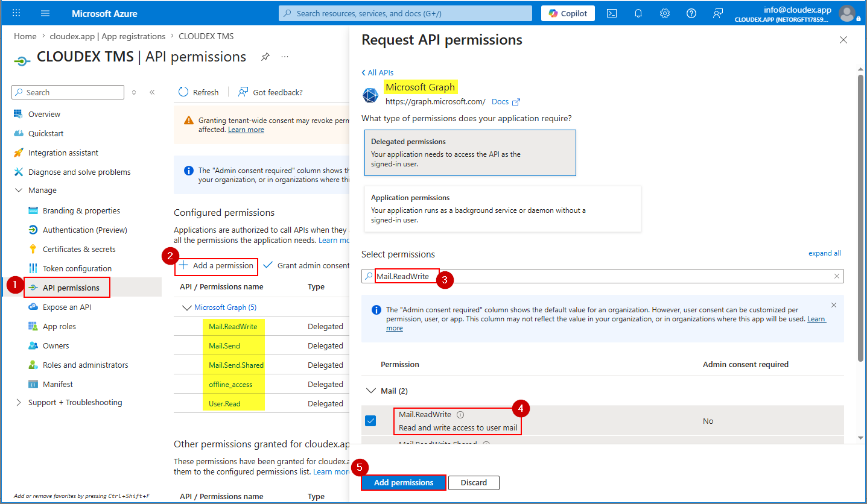867x504 pixels.
Task: Open the top bar feedback icon
Action: [x=718, y=13]
